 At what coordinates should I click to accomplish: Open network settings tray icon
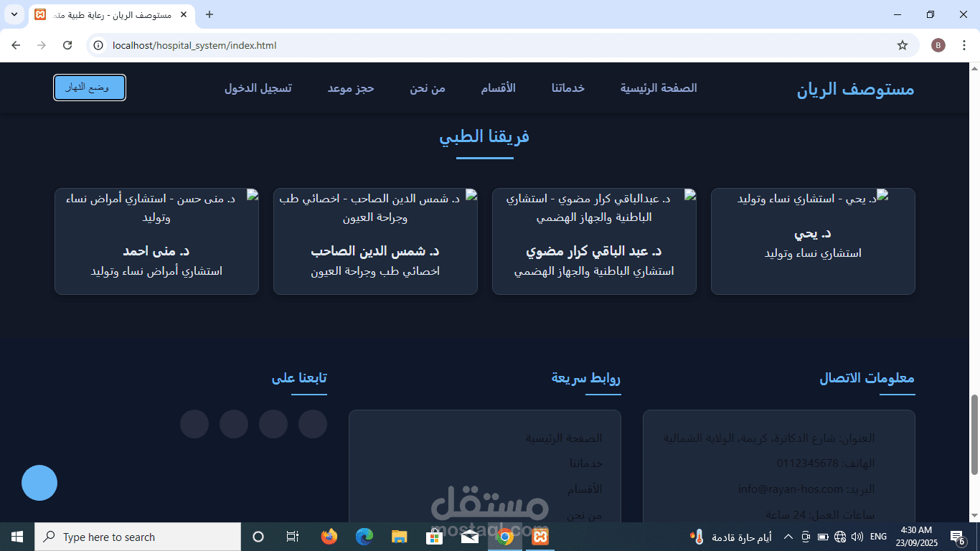(840, 537)
